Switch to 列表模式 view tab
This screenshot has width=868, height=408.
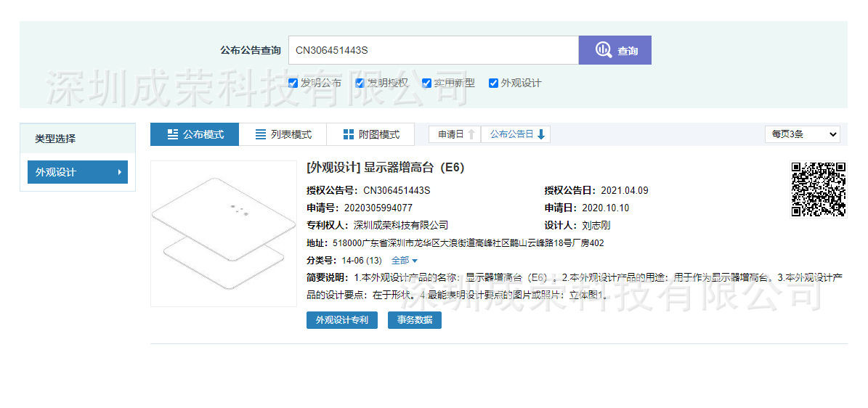click(x=283, y=134)
